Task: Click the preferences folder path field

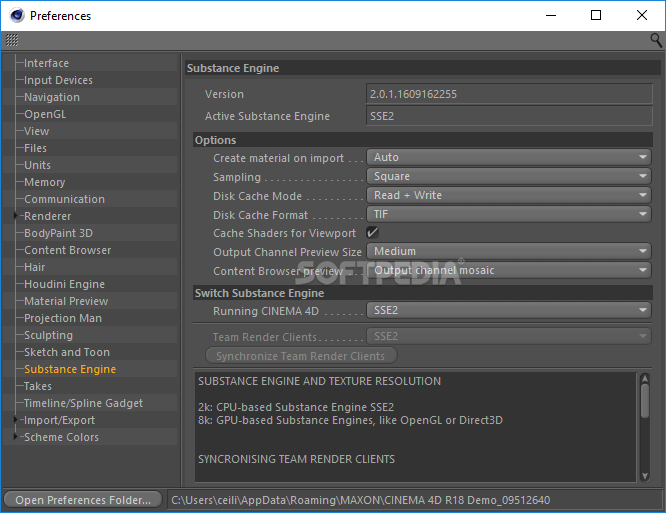Action: point(414,500)
